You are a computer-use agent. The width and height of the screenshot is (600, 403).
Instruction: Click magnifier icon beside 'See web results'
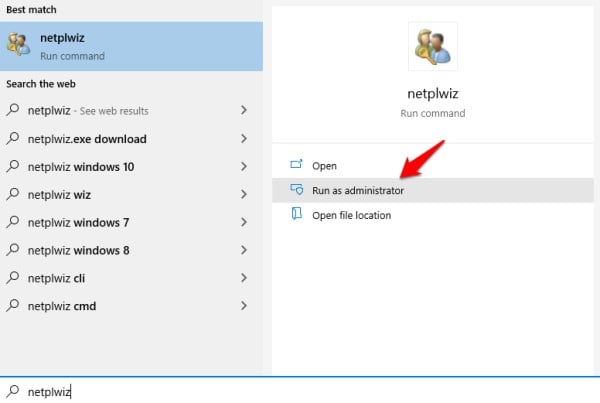13,110
